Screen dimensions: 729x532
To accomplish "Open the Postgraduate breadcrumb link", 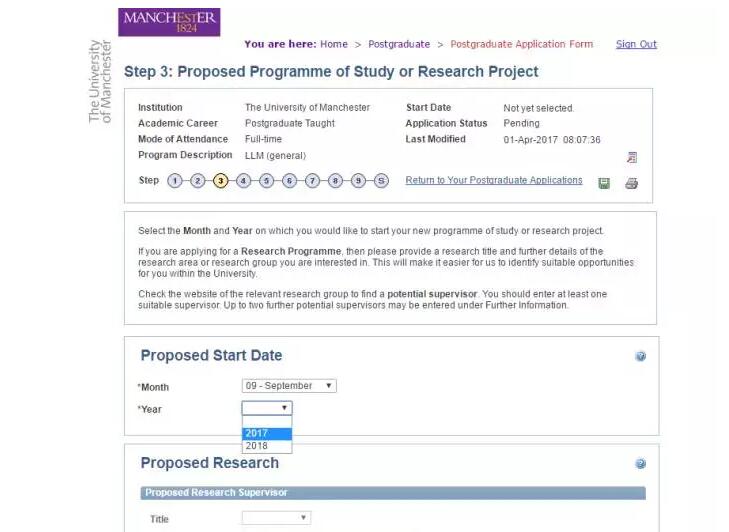I will pos(398,44).
